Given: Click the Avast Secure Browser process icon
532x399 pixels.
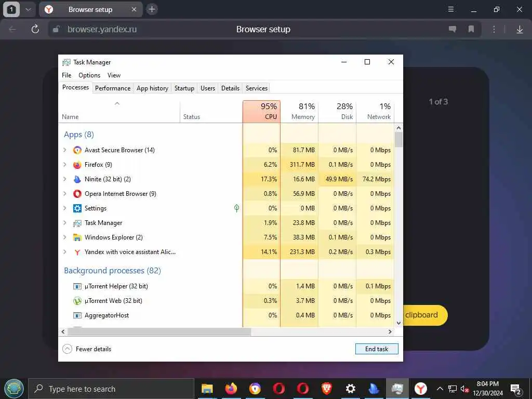Looking at the screenshot, I should click(77, 150).
